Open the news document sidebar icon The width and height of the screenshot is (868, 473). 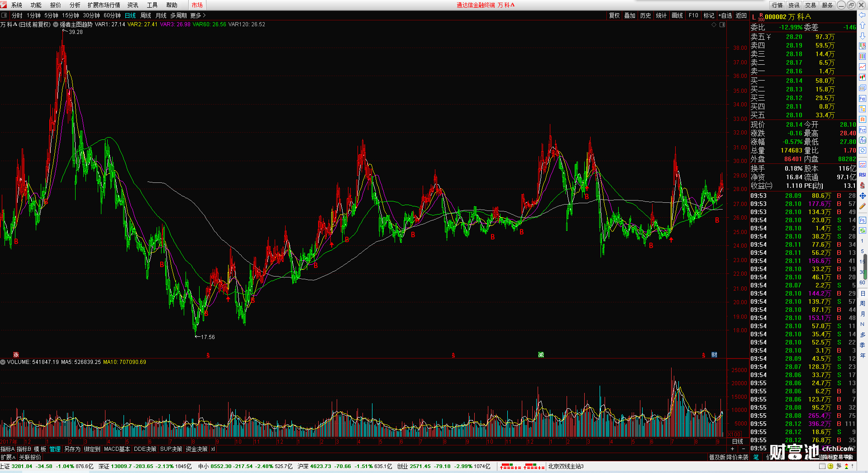pos(863,88)
